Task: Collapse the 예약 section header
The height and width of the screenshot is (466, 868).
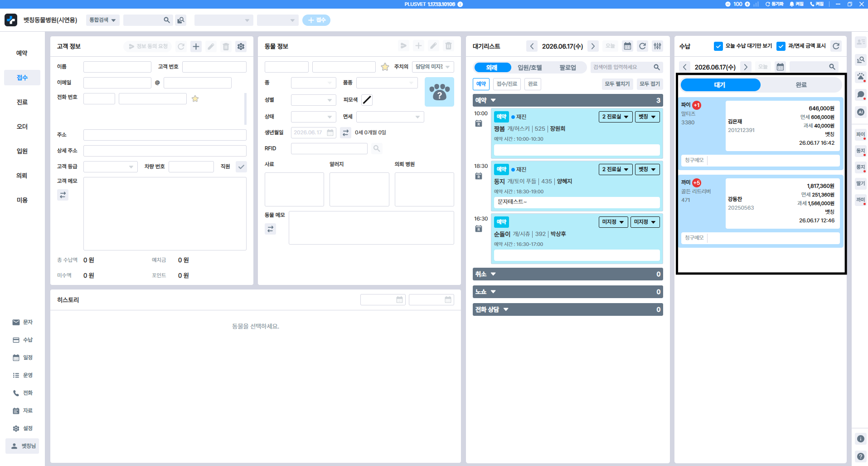Action: click(567, 100)
